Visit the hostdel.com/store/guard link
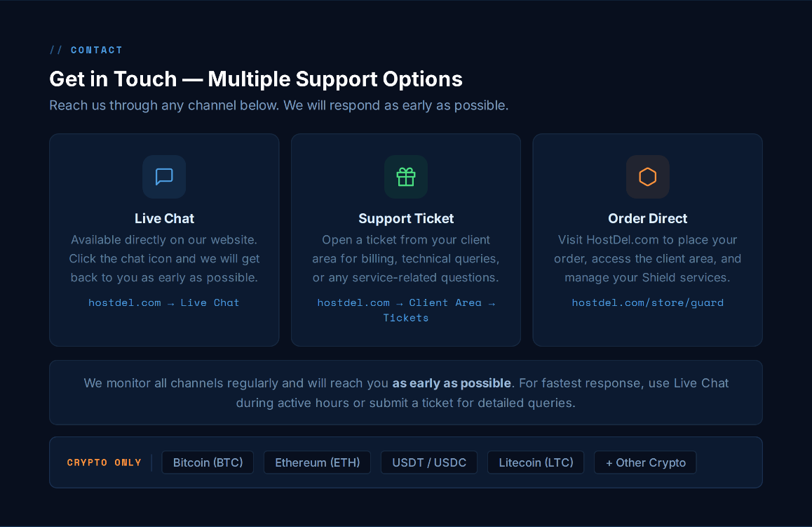The height and width of the screenshot is (527, 812). (647, 302)
